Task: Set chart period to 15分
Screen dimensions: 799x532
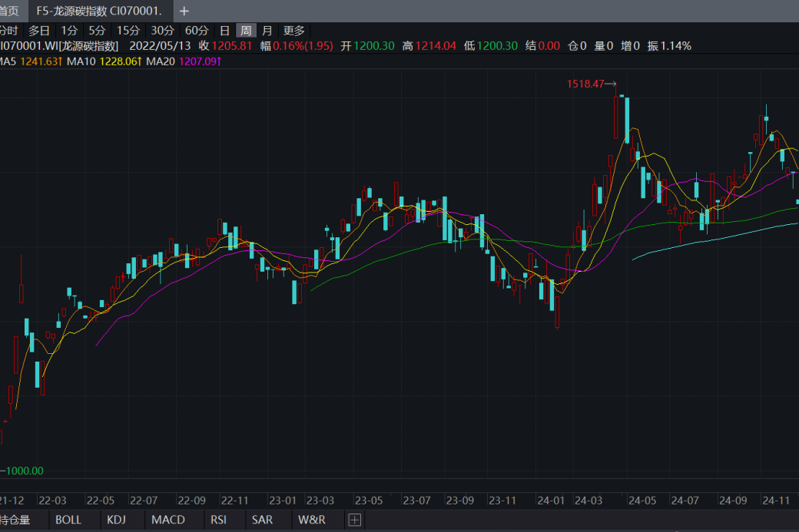Action: pos(128,31)
